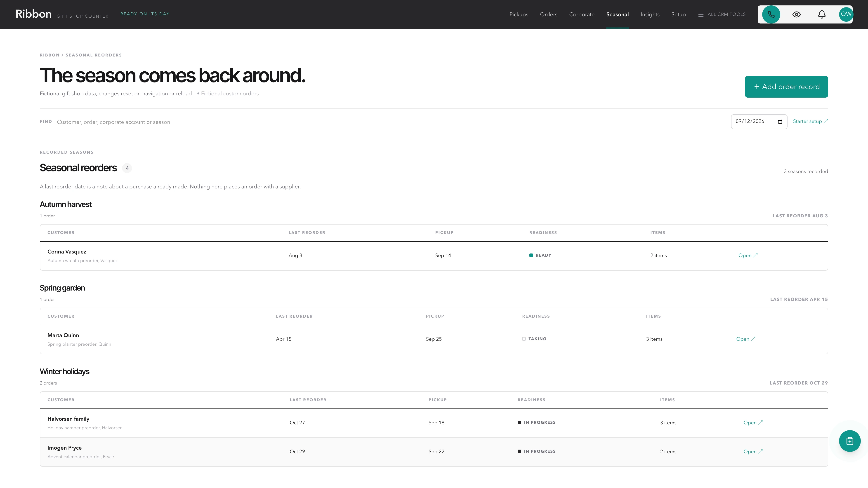
Task: Go to the Insights tab
Action: tap(650, 14)
